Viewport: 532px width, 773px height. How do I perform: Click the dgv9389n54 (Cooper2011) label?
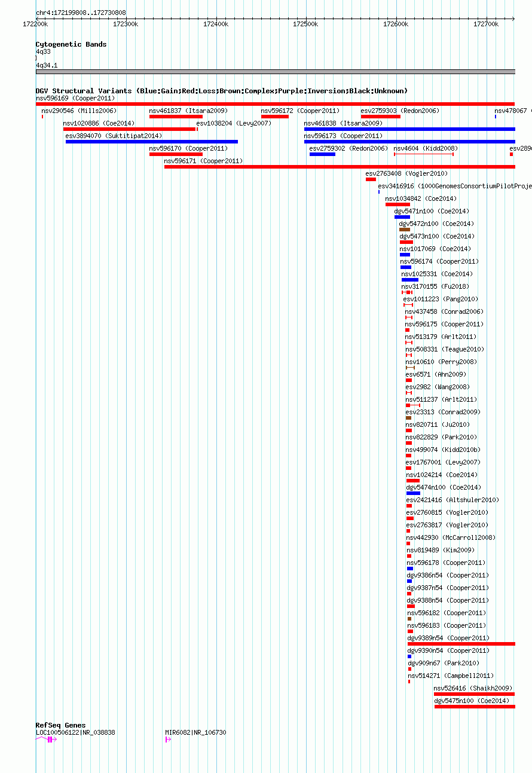pos(448,638)
